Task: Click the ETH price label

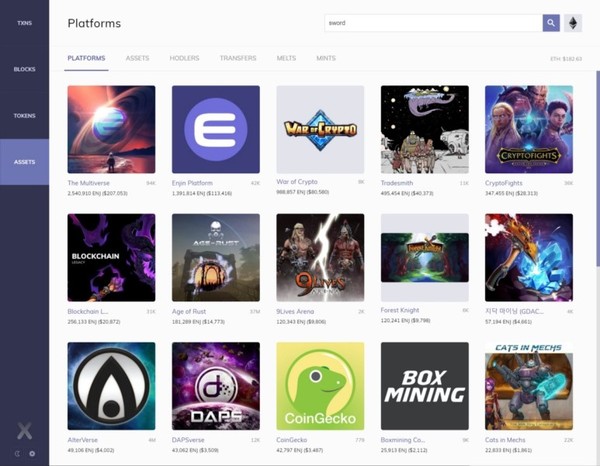Action: 566,59
